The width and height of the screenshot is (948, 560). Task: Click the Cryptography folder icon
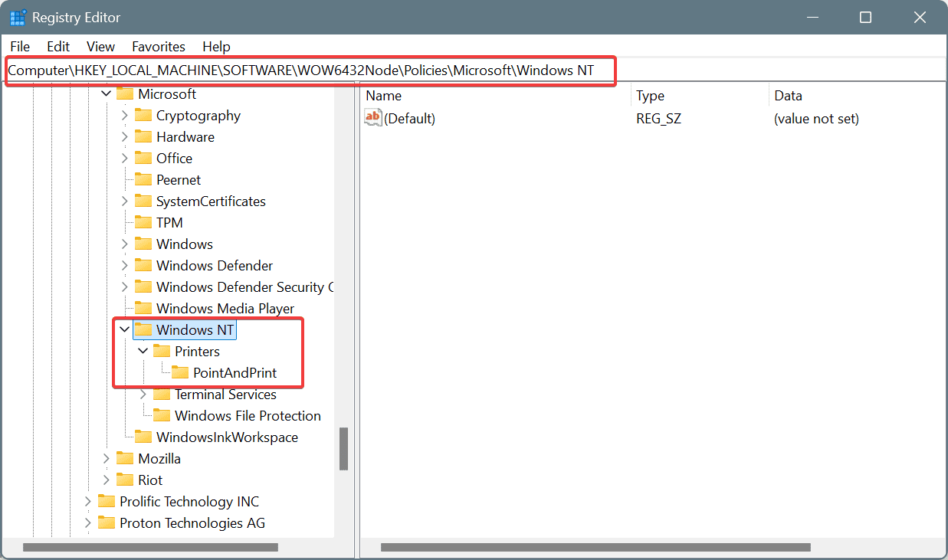(x=143, y=115)
